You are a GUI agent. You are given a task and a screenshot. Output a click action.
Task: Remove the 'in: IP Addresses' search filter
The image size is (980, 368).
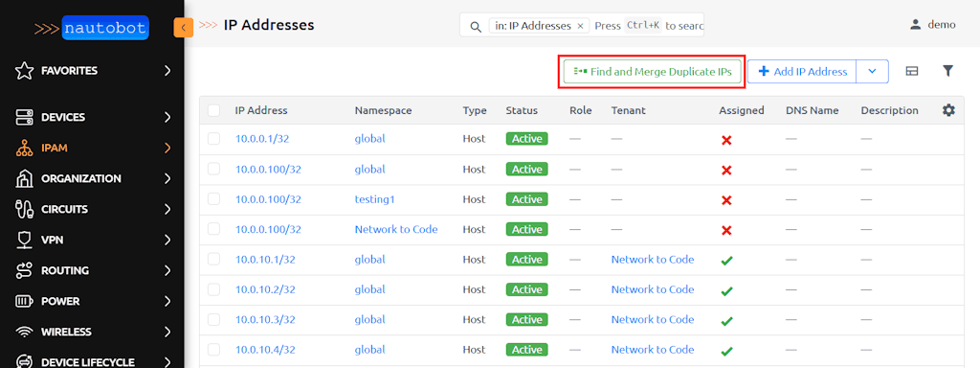tap(579, 26)
